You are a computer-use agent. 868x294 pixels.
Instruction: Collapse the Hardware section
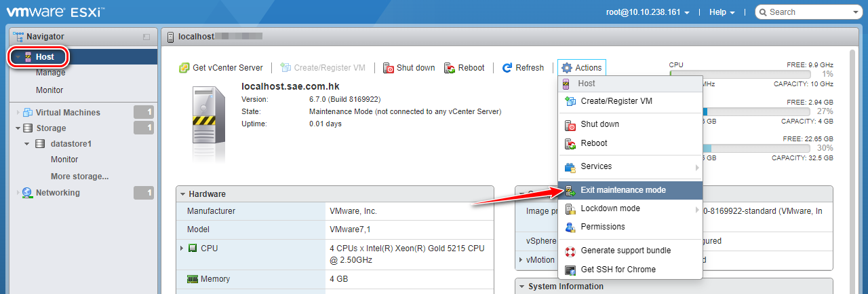183,194
